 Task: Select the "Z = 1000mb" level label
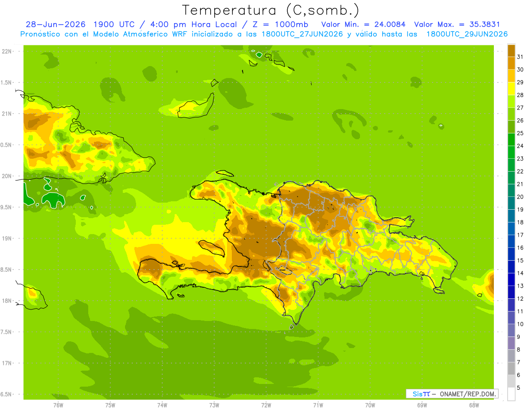[279, 25]
